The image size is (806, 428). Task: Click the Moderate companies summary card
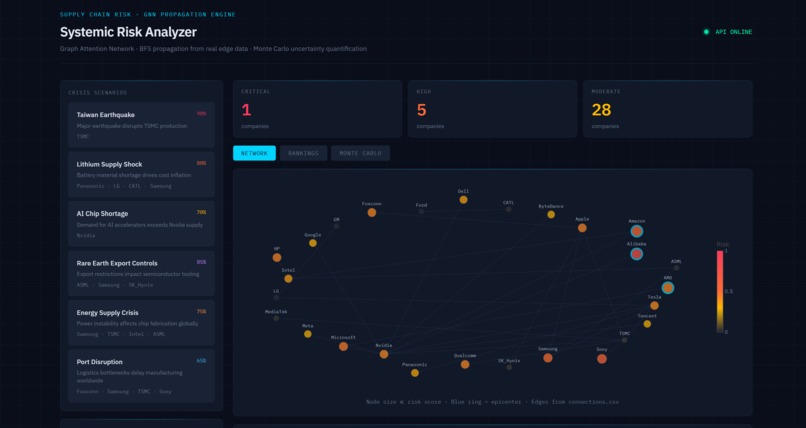pyautogui.click(x=668, y=109)
